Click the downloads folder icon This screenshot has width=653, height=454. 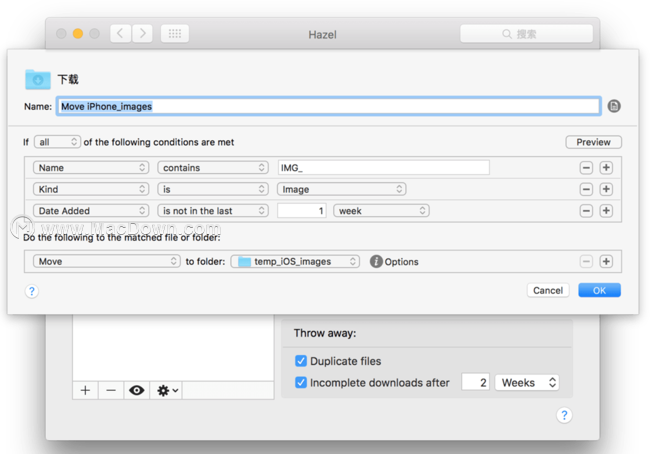pyautogui.click(x=37, y=79)
